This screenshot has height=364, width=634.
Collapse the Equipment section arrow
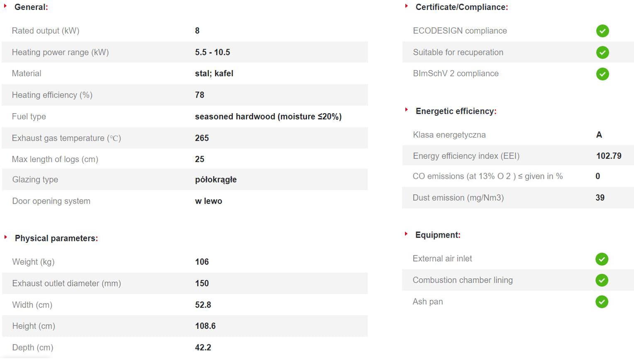(x=406, y=234)
